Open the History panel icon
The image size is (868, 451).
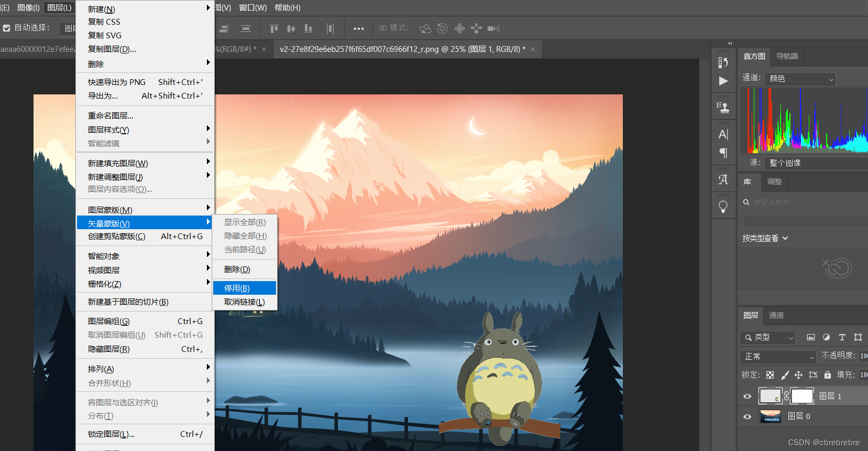pyautogui.click(x=723, y=62)
